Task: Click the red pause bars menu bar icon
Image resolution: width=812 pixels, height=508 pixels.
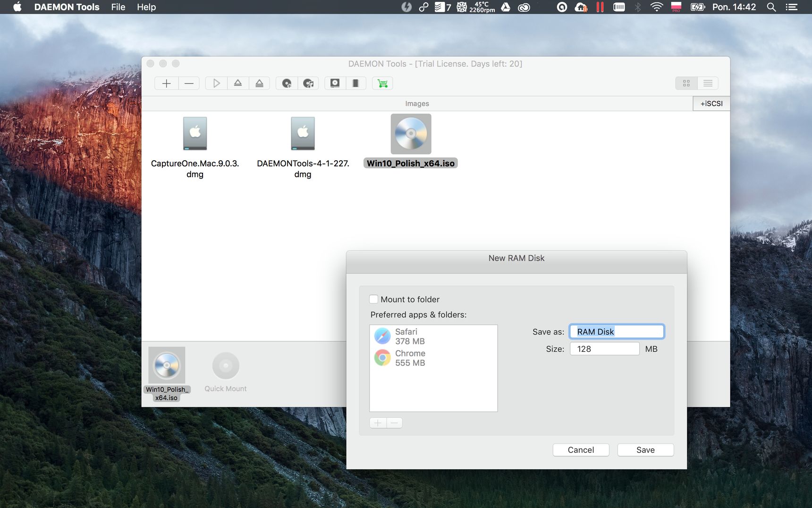Action: point(600,7)
